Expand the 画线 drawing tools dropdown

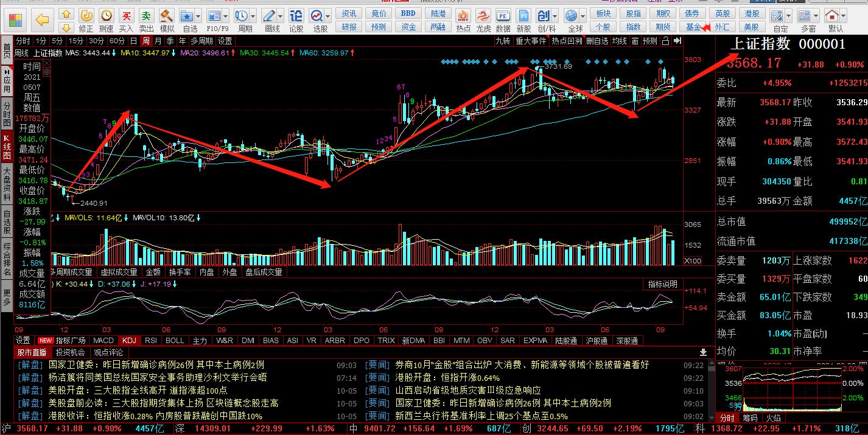(281, 16)
